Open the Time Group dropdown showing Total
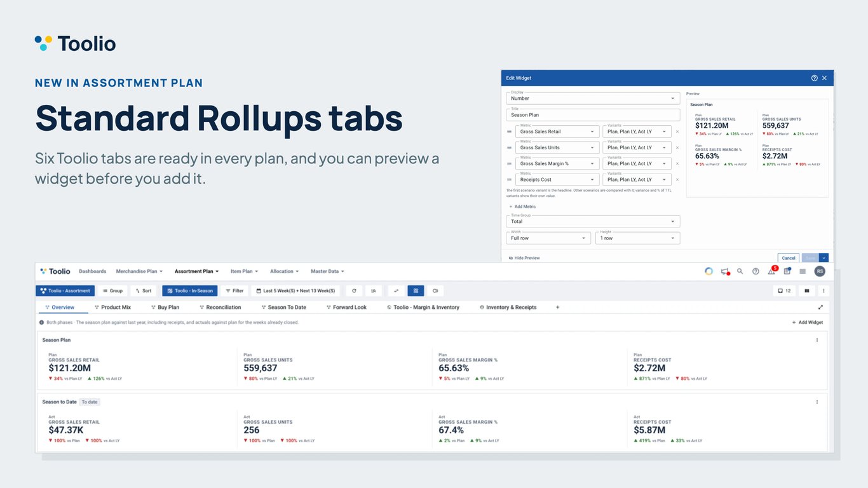Image resolution: width=868 pixels, height=488 pixels. point(593,221)
